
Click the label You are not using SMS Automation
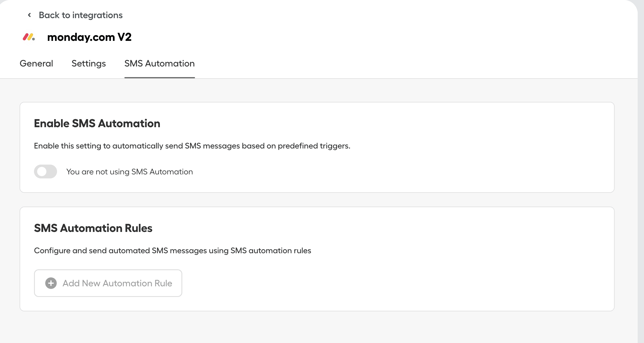click(x=130, y=171)
